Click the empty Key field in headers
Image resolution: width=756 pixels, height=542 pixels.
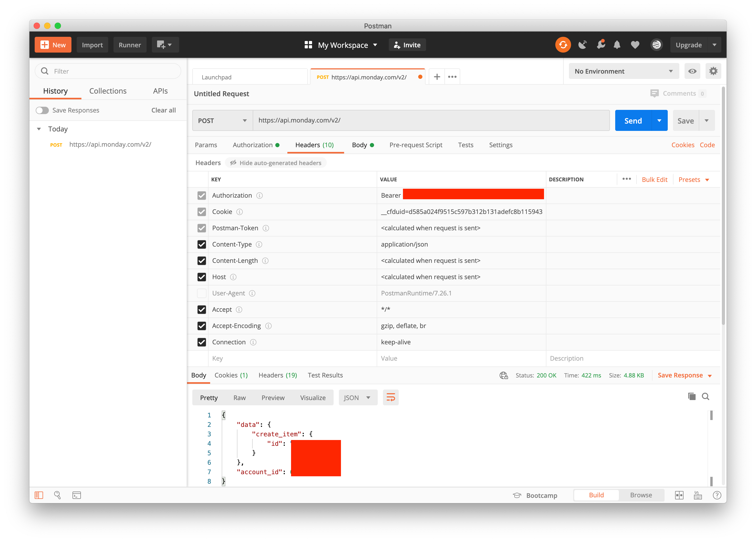point(292,359)
